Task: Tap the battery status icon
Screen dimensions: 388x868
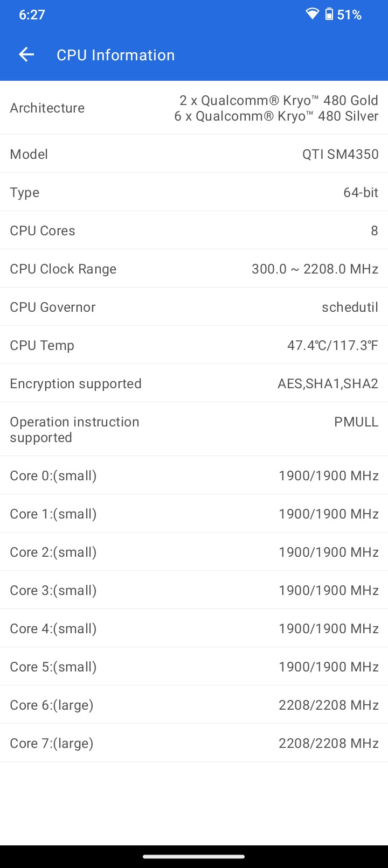Action: point(329,14)
